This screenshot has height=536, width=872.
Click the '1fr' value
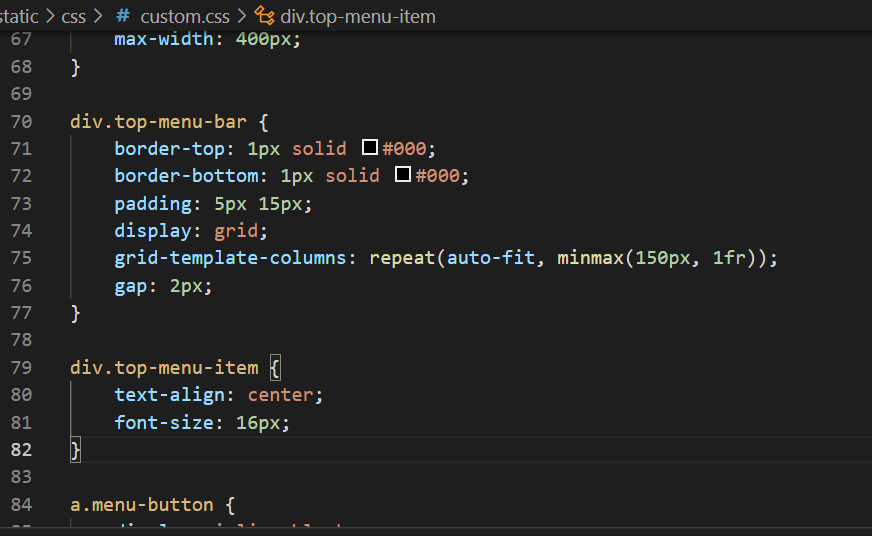[729, 258]
